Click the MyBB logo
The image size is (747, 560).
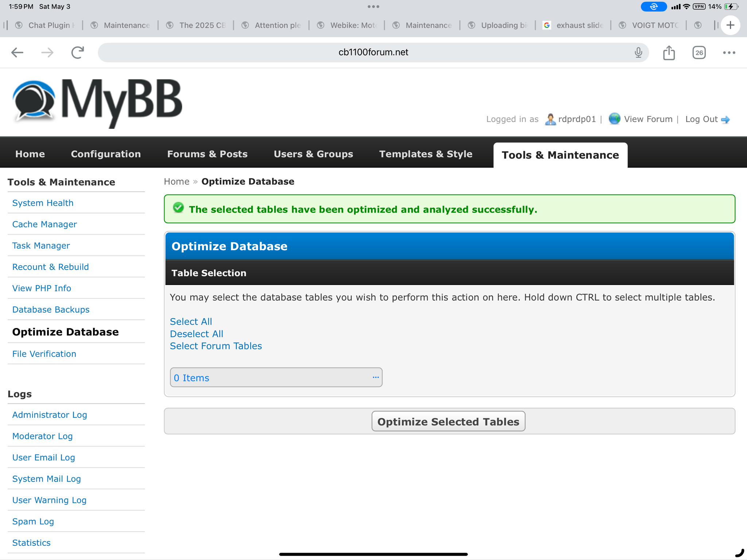[x=97, y=103]
